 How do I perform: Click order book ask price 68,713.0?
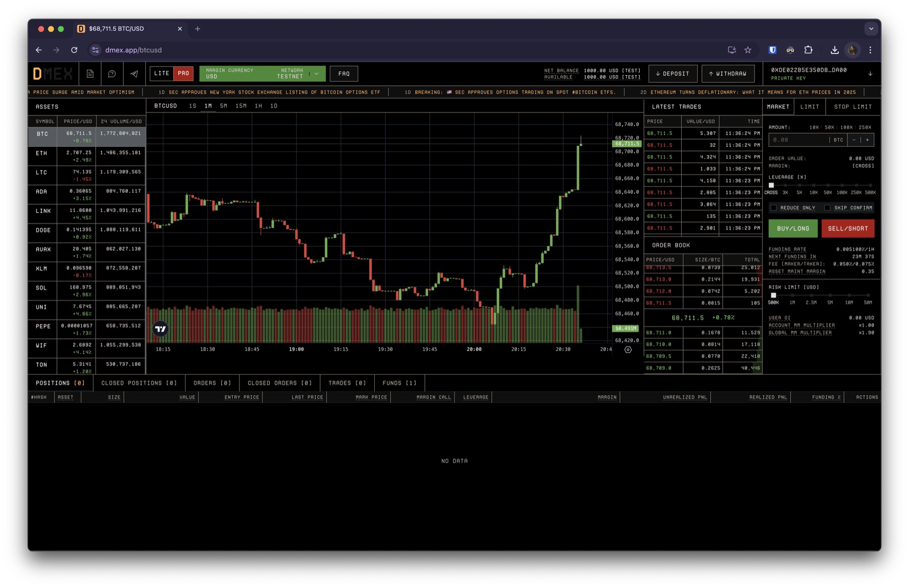click(659, 279)
